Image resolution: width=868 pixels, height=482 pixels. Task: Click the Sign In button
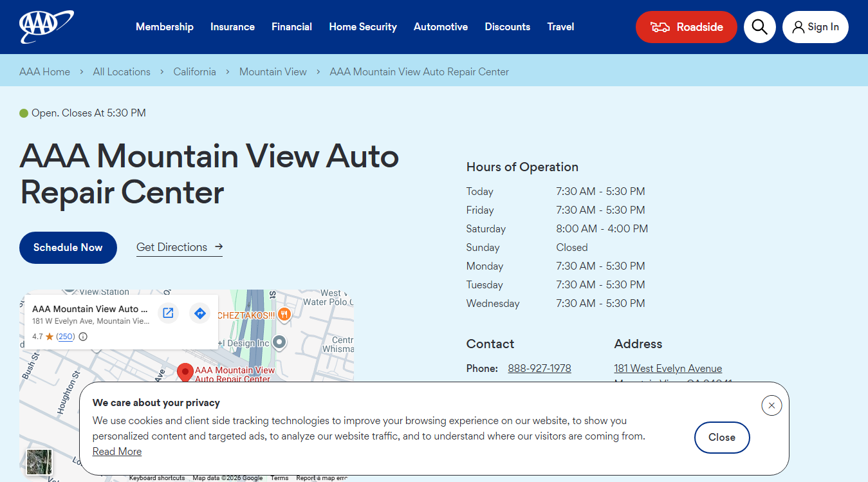click(815, 27)
